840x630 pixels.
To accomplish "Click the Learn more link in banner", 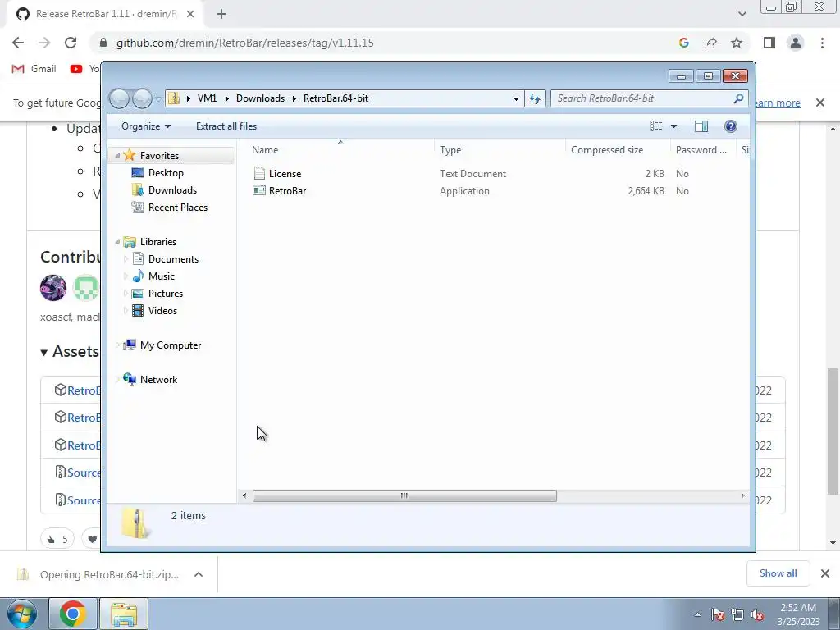I will pos(778,103).
